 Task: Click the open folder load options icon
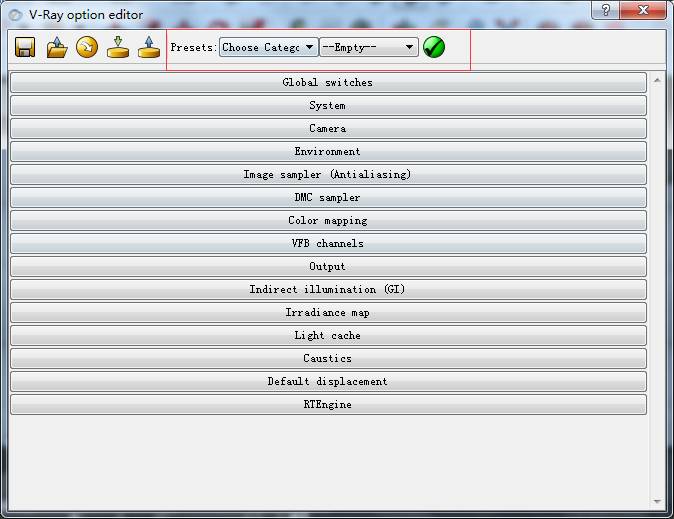56,47
